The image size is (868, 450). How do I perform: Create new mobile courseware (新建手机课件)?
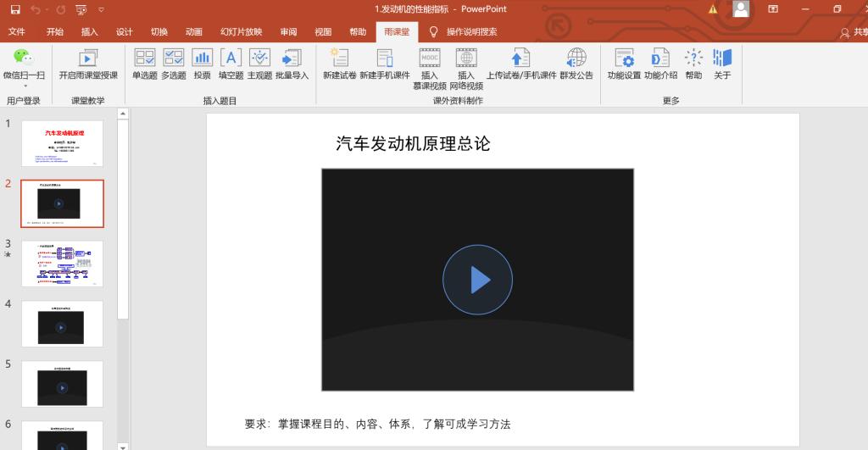click(x=385, y=64)
